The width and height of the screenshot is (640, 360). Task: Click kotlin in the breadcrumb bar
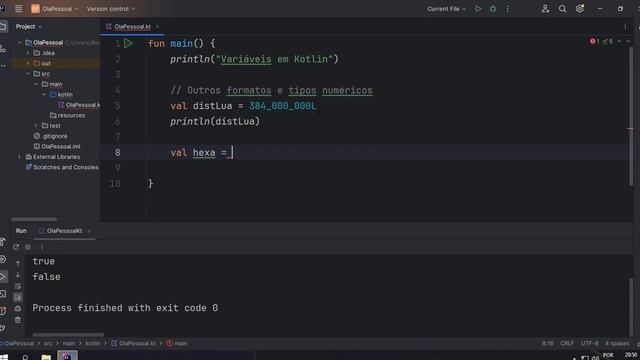point(93,343)
